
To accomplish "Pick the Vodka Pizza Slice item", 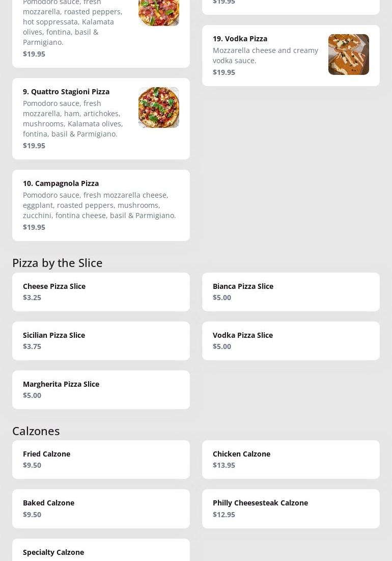I will tap(290, 340).
